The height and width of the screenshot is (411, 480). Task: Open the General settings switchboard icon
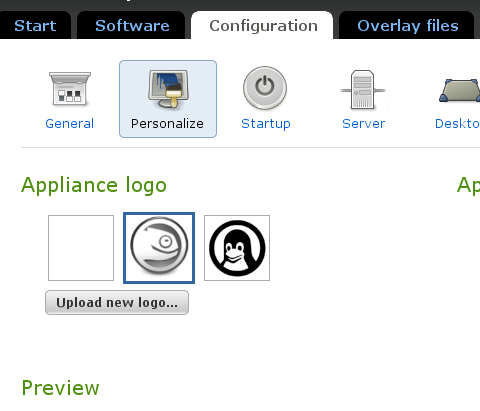click(x=70, y=89)
